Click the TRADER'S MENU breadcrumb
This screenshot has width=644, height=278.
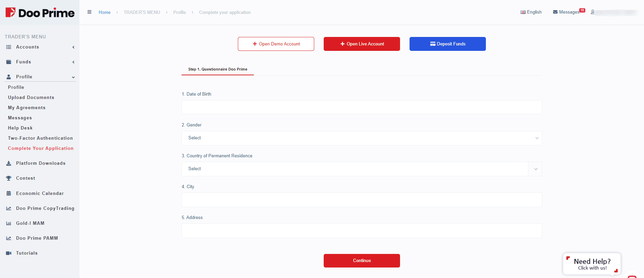click(x=142, y=12)
